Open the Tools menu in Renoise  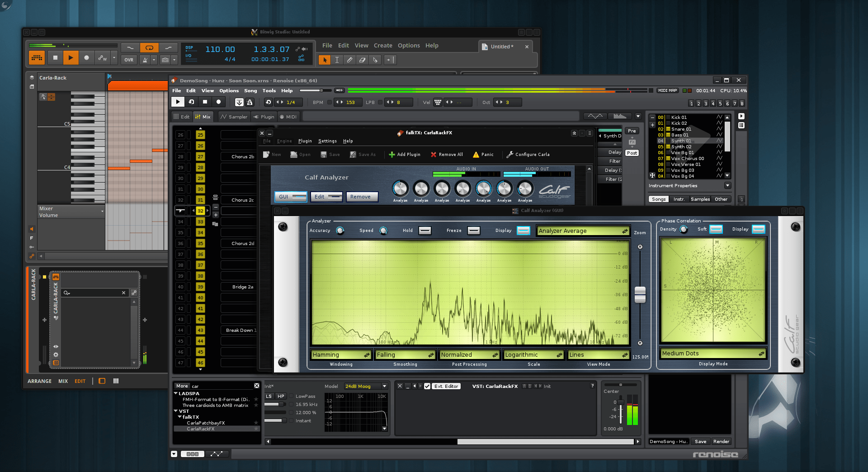[x=269, y=90]
